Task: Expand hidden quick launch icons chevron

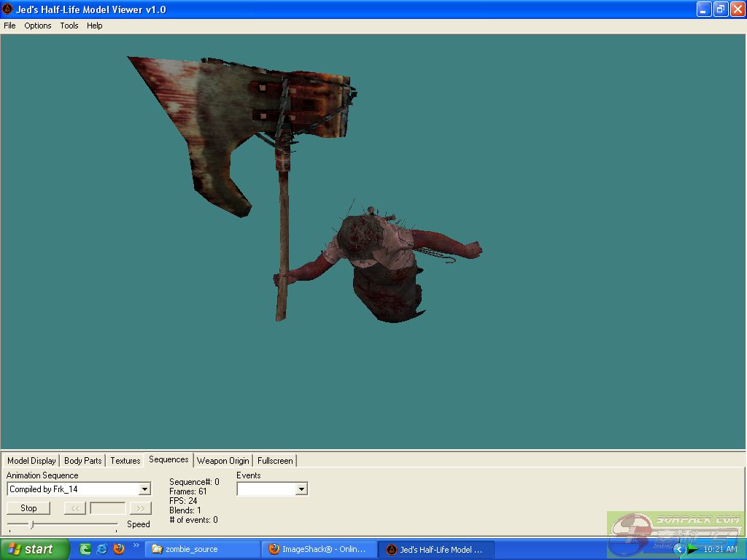Action: point(136,545)
